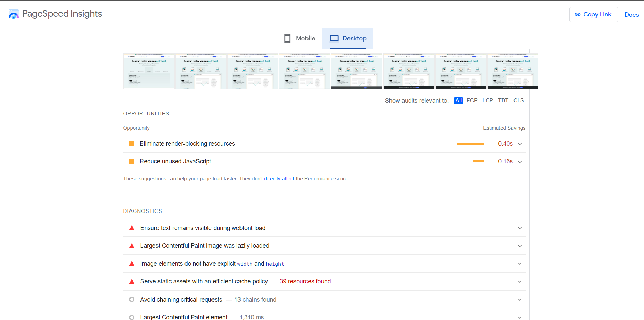
Task: Click the PageSpeed Insights logo icon
Action: point(14,14)
